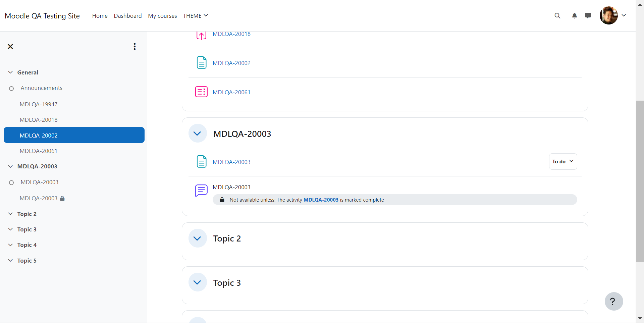Select highlighted MDLQA-20002 in course index
The height and width of the screenshot is (323, 644).
pos(74,135)
